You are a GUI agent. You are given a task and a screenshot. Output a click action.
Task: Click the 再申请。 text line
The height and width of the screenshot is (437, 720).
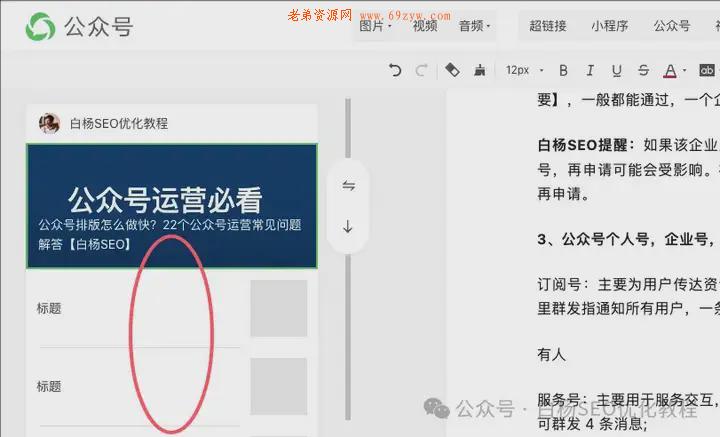pyautogui.click(x=563, y=194)
